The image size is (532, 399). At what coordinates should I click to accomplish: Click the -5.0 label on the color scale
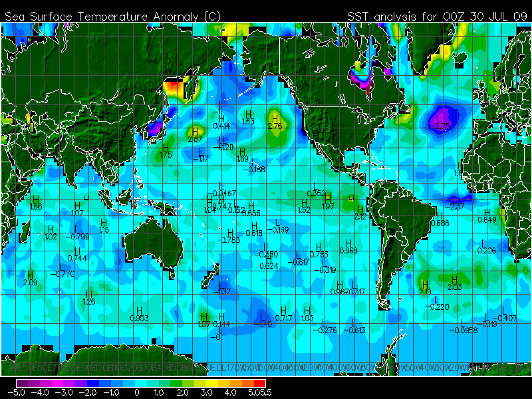coord(17,393)
